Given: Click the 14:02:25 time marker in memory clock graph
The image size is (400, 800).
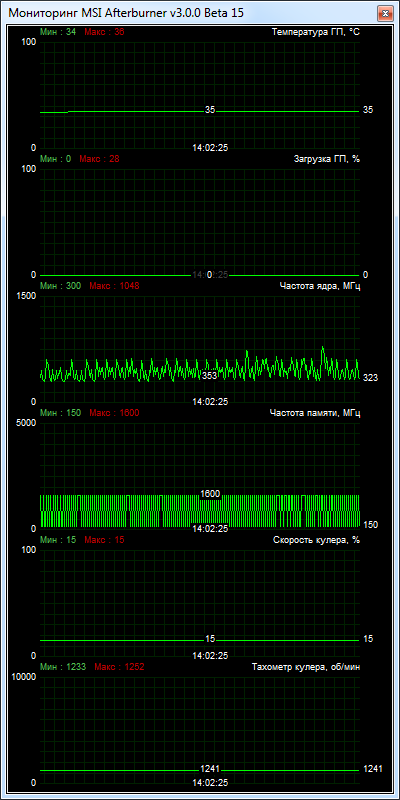Looking at the screenshot, I should [x=210, y=529].
